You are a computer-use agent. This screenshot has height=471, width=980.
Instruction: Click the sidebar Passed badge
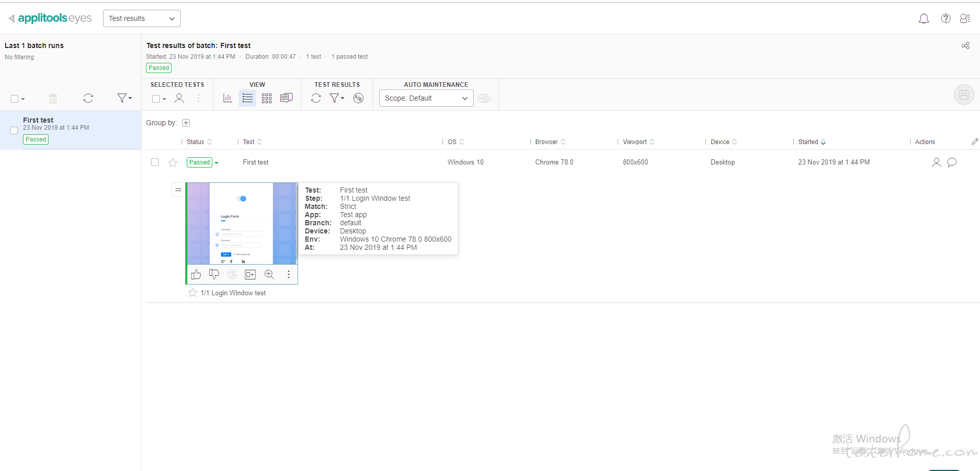pyautogui.click(x=36, y=139)
